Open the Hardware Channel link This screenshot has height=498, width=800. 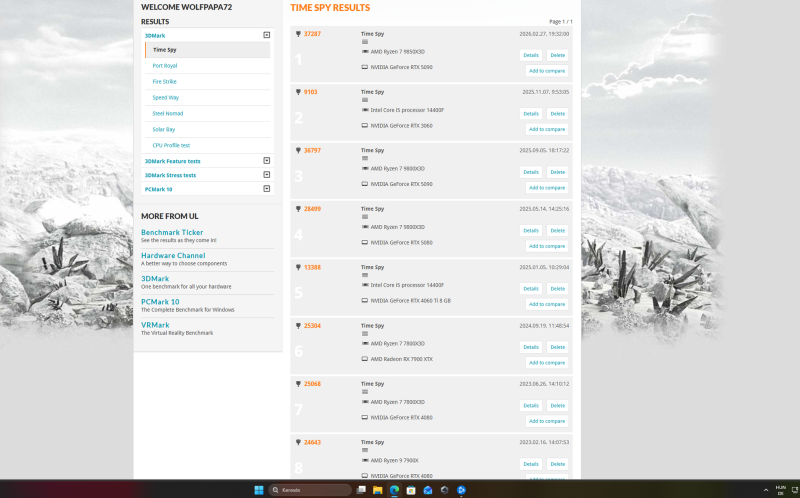point(173,255)
